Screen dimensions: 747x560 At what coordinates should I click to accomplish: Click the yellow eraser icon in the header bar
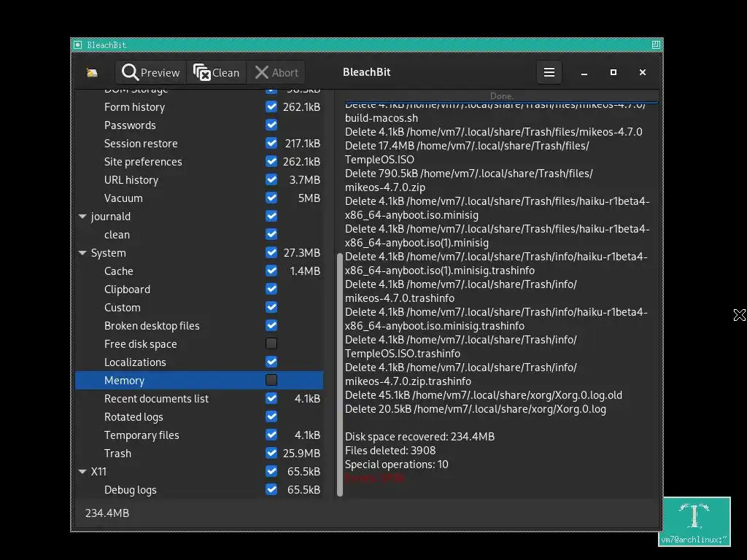pos(92,72)
